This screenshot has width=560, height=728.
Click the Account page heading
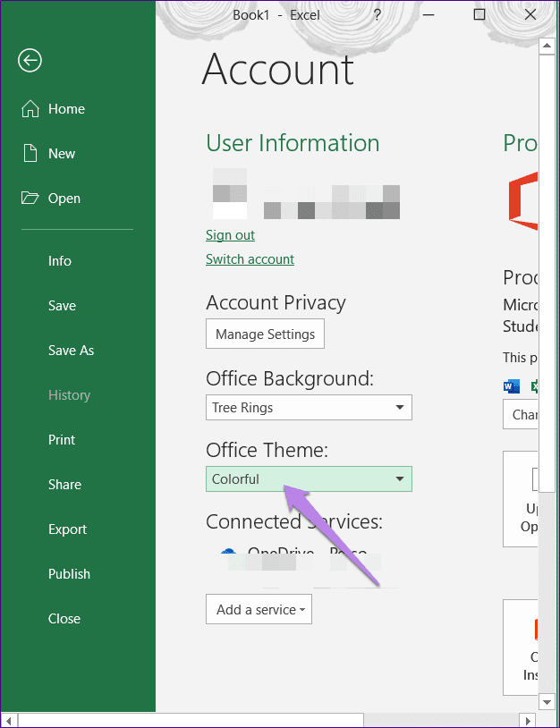(x=278, y=69)
